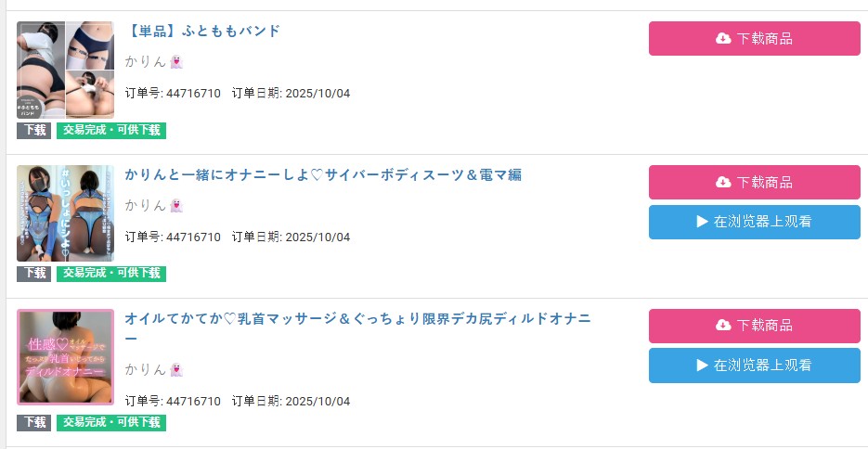
Task: Click the cloud download icon for the first order
Action: tap(723, 39)
